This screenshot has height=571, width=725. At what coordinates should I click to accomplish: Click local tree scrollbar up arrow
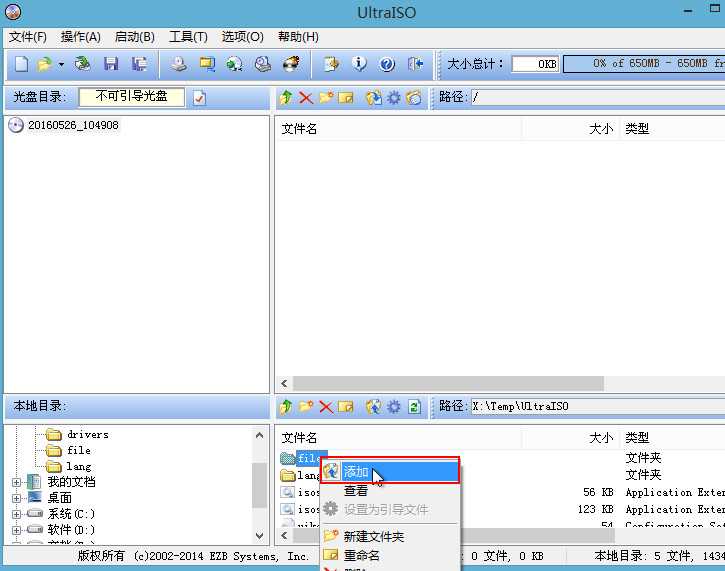tap(260, 435)
